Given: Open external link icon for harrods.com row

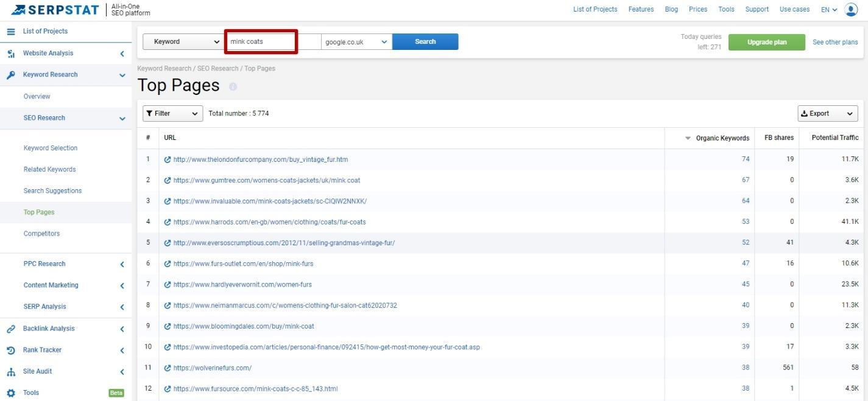Looking at the screenshot, I should (x=168, y=222).
